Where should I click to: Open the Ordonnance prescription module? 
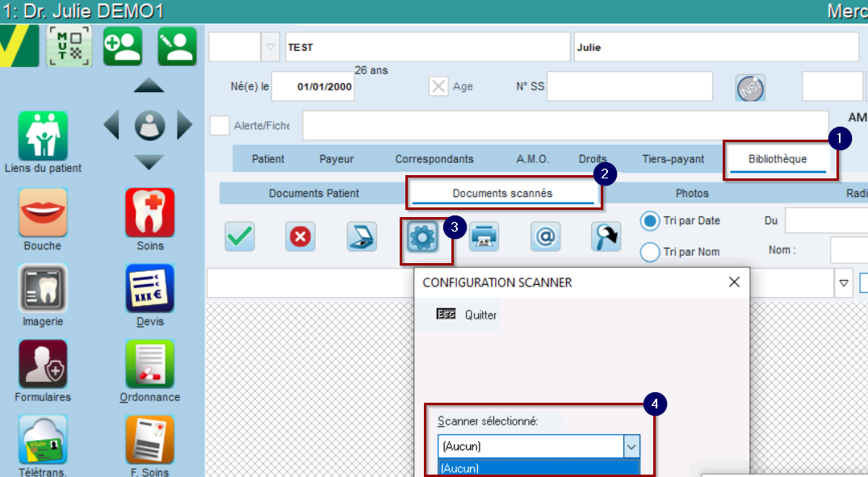pyautogui.click(x=150, y=363)
